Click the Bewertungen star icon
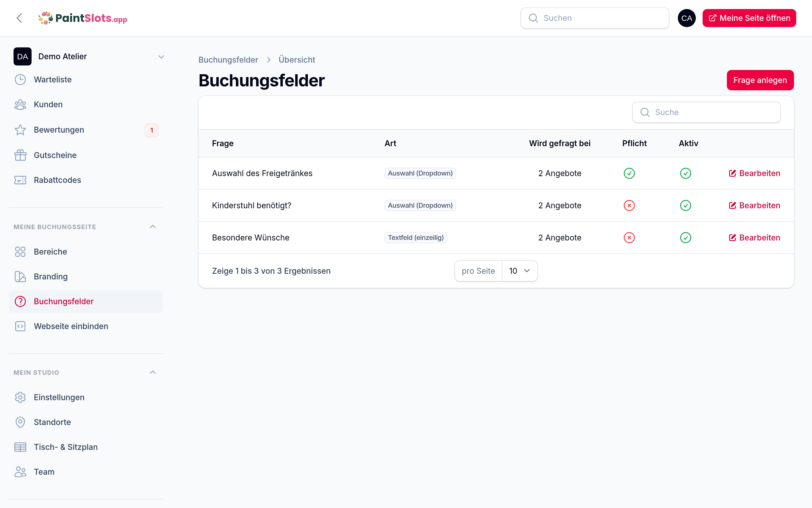 click(20, 130)
